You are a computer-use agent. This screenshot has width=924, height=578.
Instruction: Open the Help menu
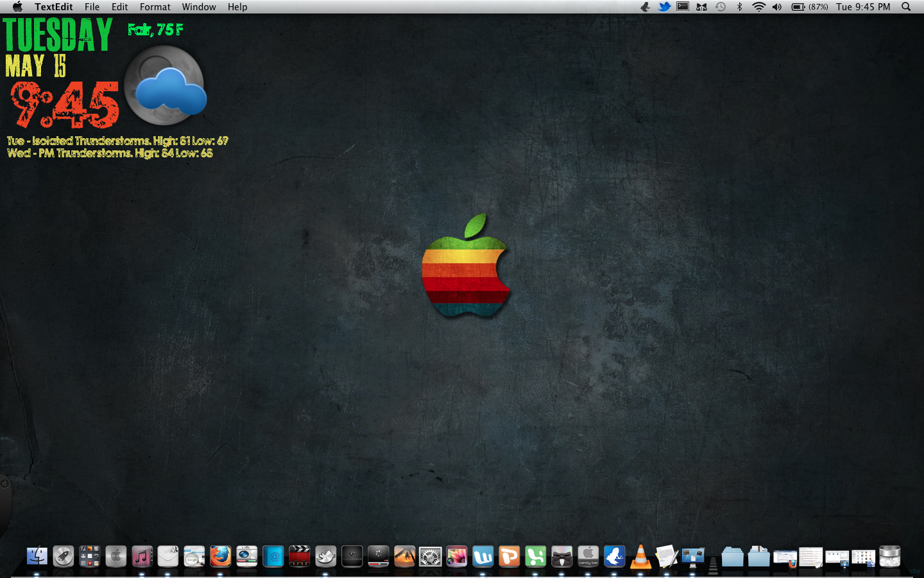(x=237, y=6)
